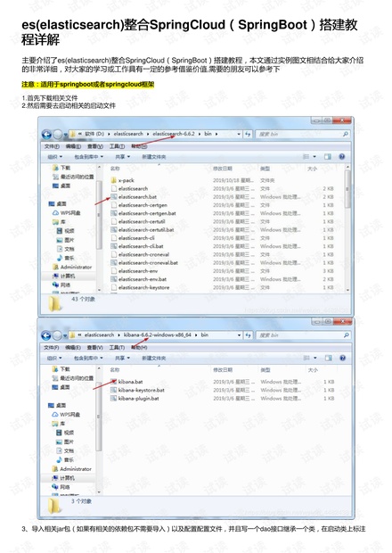Open 工具(T) menu in kibana window
Viewport: 392px width, 553px height.
tap(117, 347)
